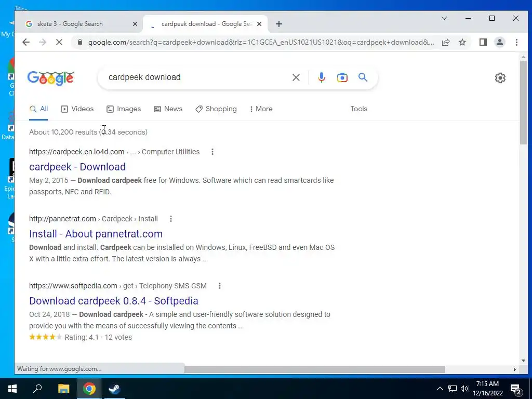Show hidden system tray icons
This screenshot has height=399, width=532.
click(440, 389)
